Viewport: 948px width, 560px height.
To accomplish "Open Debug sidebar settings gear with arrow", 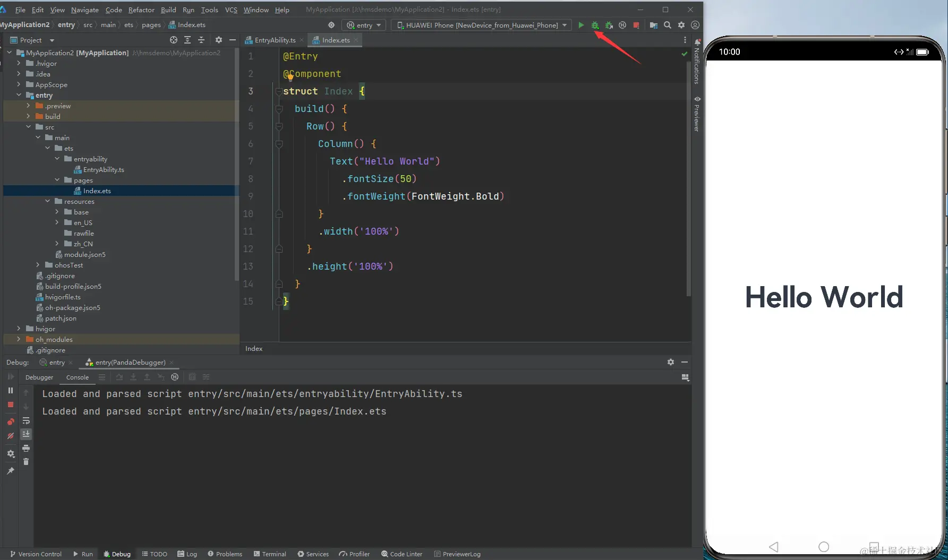I will (x=11, y=454).
